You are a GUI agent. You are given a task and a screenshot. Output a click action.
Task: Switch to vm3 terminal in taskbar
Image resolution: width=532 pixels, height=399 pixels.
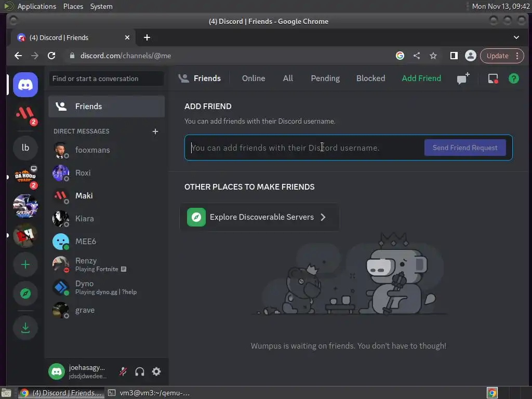(x=149, y=393)
